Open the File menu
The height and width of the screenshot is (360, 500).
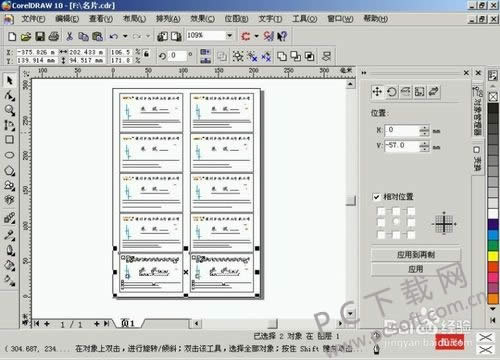point(33,19)
